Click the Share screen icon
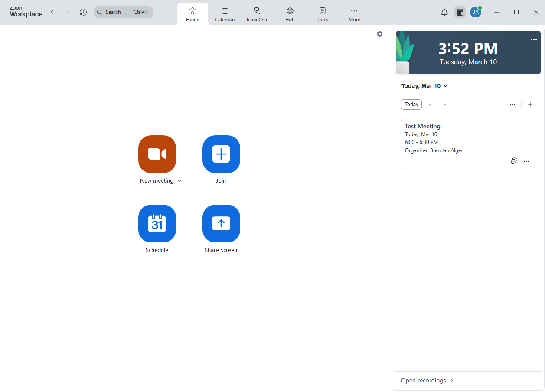 click(221, 224)
